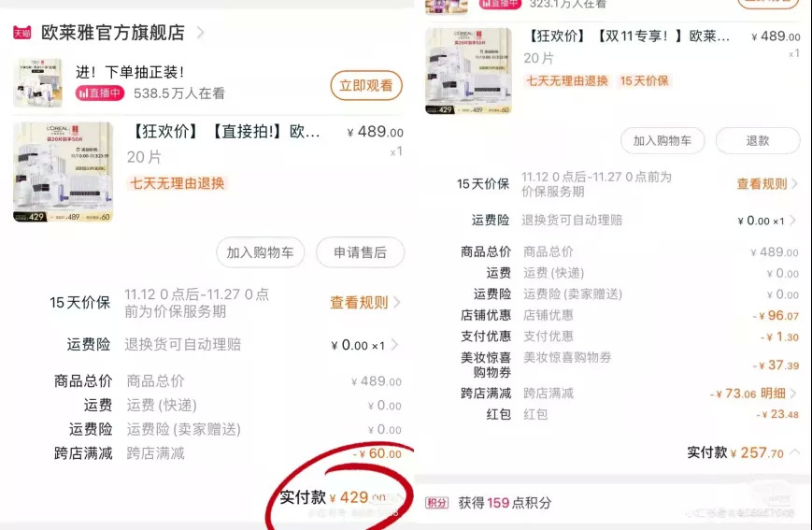
Task: Tap the livestream preview thumbnail
Action: click(x=37, y=83)
